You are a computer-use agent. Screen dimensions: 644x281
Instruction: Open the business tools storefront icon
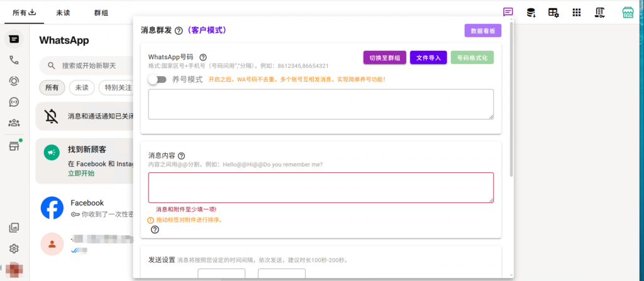click(14, 146)
